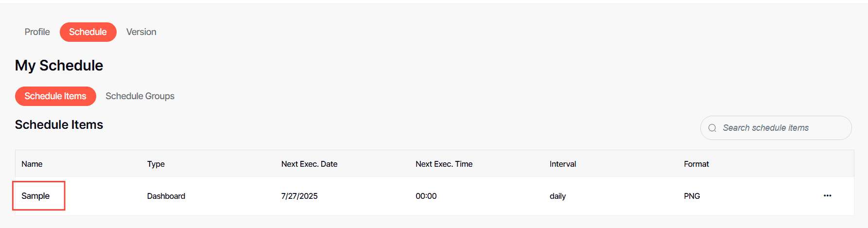
Task: Click the magnifier icon in search box
Action: click(712, 128)
